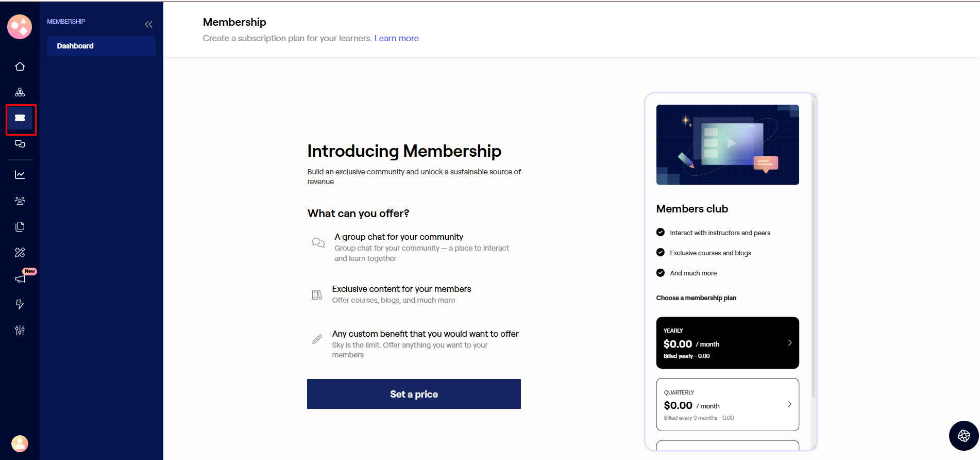Open the round help widget button
This screenshot has height=460, width=980.
(x=964, y=436)
